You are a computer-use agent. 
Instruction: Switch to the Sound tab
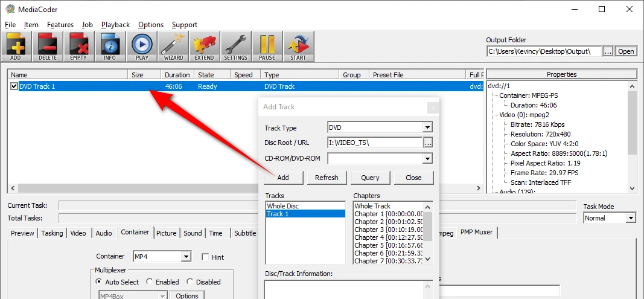point(193,233)
